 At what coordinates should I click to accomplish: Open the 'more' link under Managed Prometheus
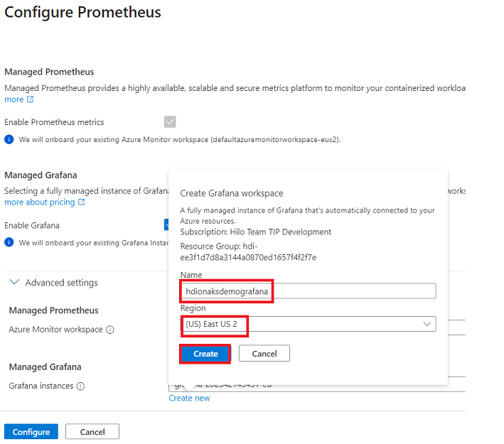[x=14, y=99]
